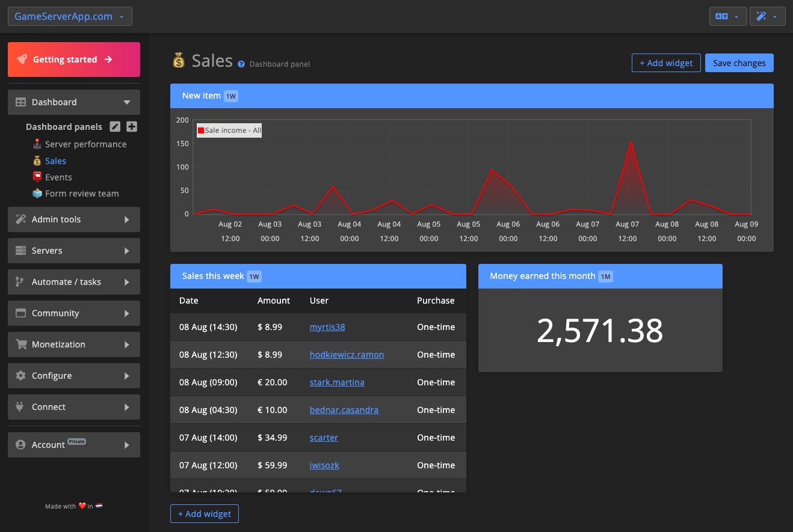The width and height of the screenshot is (793, 532).
Task: Click the large money bag icon in Sales heading
Action: pyautogui.click(x=179, y=60)
